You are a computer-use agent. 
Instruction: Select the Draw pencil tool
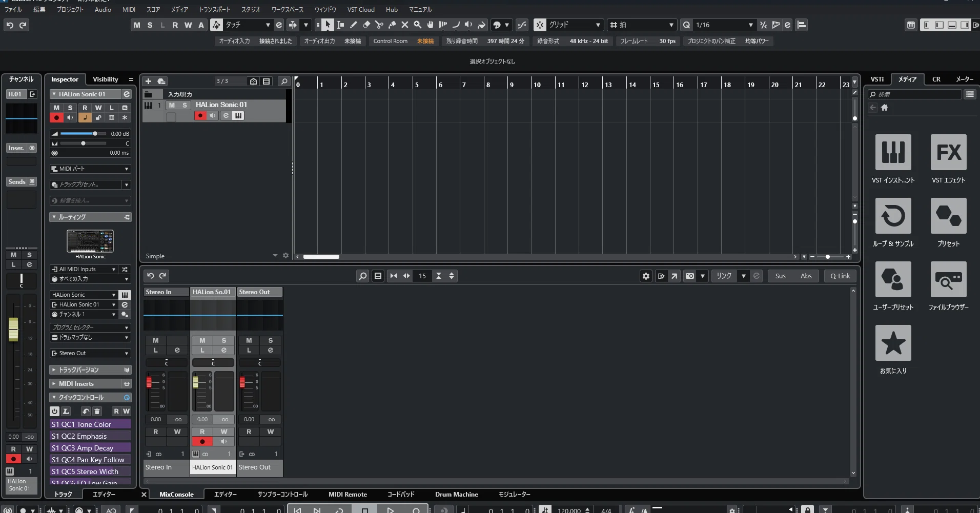click(x=353, y=25)
